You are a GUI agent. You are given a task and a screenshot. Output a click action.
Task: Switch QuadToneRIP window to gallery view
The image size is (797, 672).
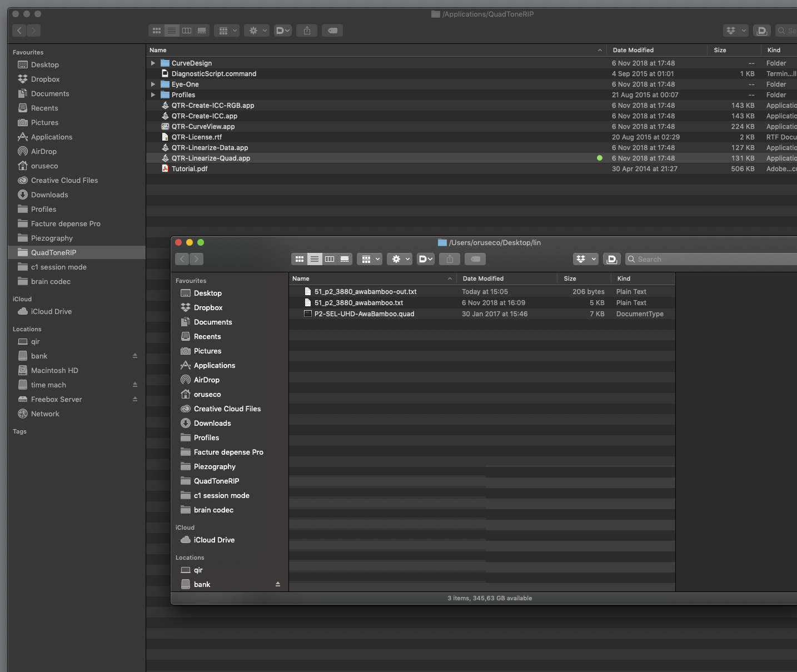point(202,31)
